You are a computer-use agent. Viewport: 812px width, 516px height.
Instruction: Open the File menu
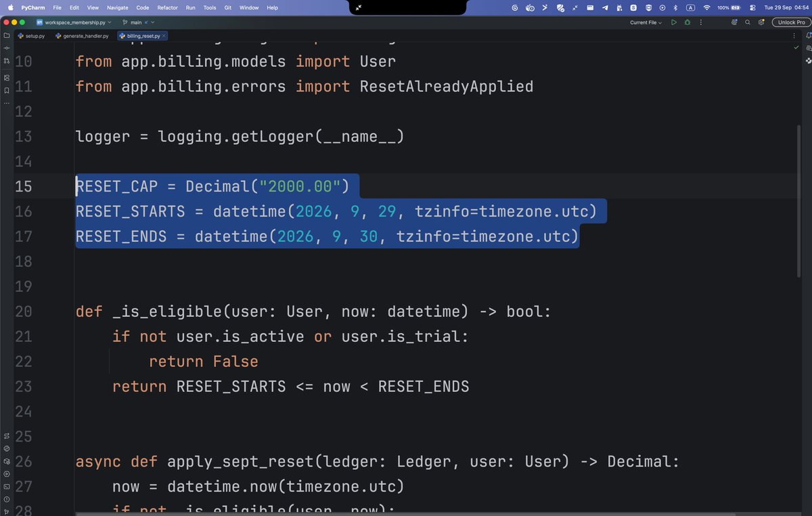point(57,7)
